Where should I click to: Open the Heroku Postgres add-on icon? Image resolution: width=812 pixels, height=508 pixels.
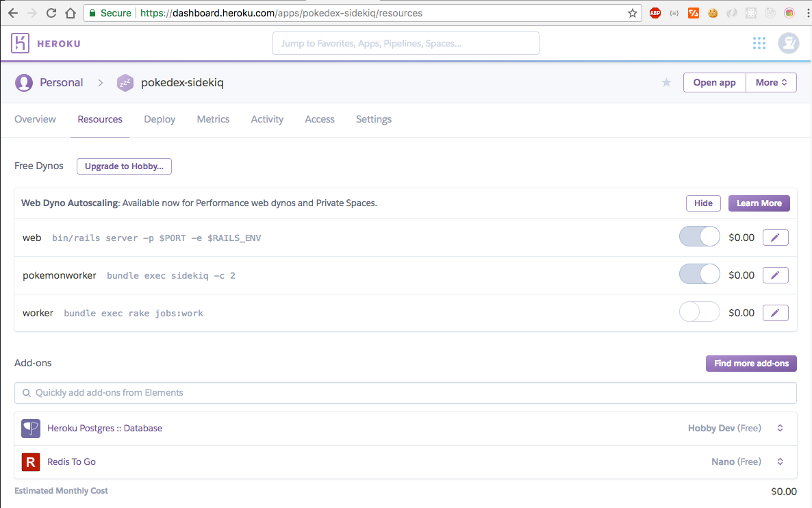point(30,427)
